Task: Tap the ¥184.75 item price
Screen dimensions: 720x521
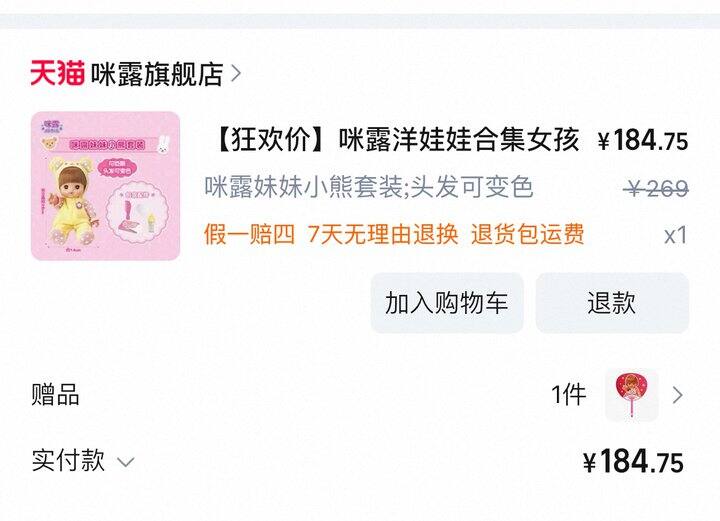Action: point(643,140)
